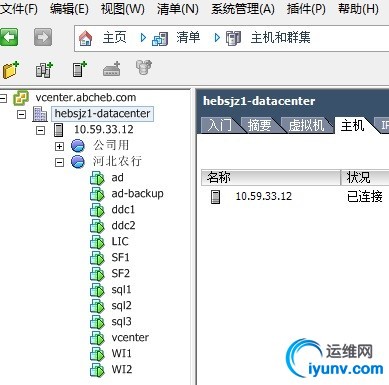The width and height of the screenshot is (389, 385).
Task: Open the 文件(F) menu
Action: [x=19, y=9]
